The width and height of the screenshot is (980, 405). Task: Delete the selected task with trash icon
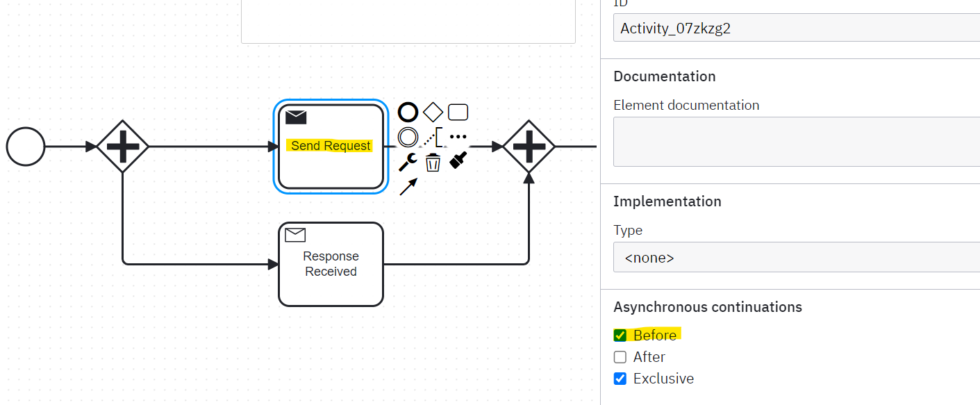click(x=433, y=163)
